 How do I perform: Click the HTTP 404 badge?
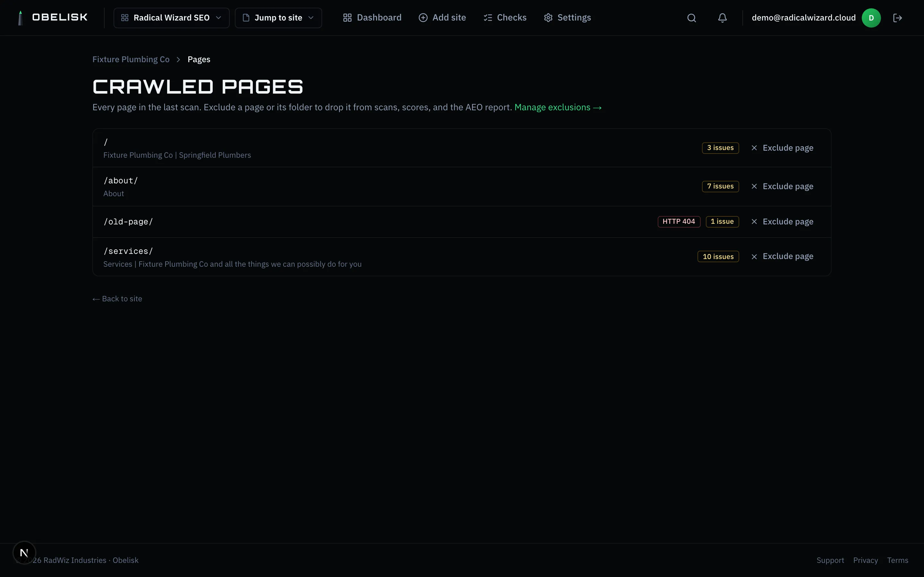679,222
